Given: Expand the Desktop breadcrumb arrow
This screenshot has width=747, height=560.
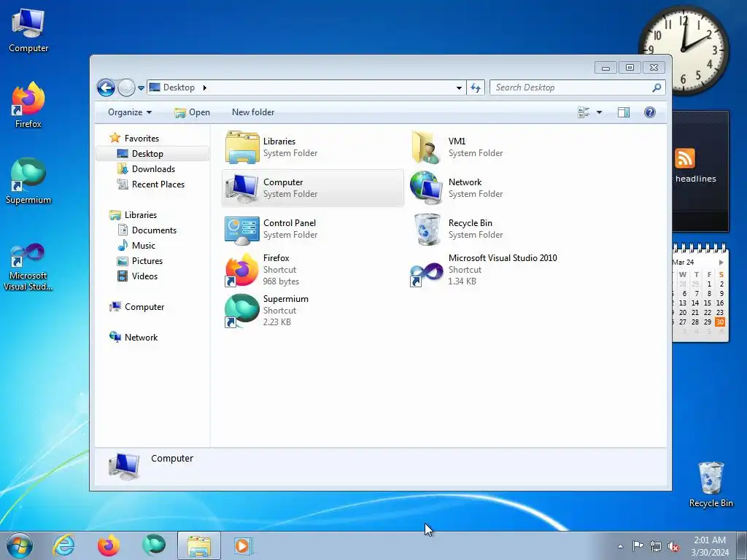Looking at the screenshot, I should [x=205, y=87].
